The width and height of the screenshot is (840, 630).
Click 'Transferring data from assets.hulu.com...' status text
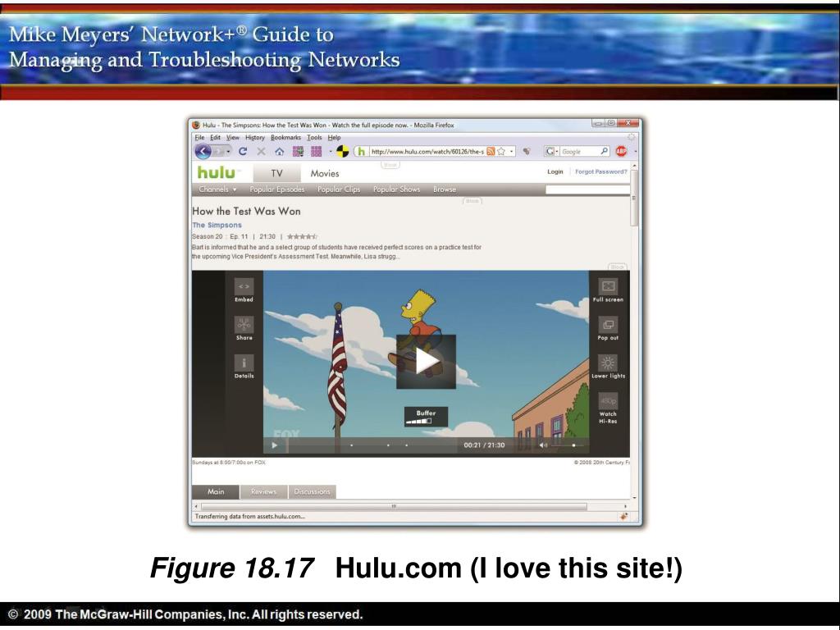pos(249,517)
